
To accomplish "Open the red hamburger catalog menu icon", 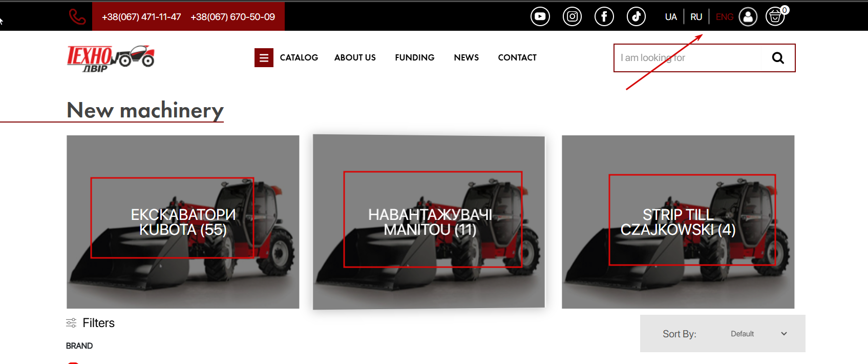I will pos(264,58).
